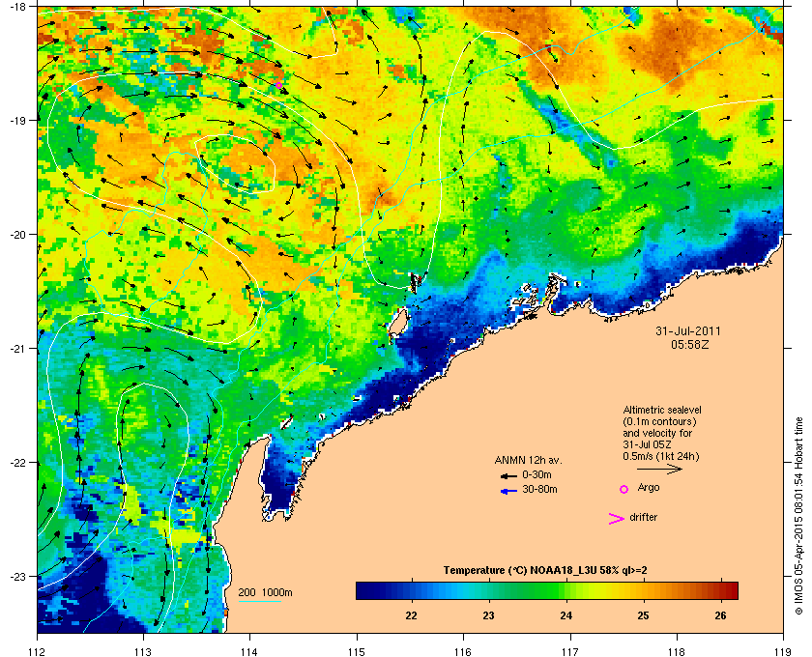Image resolution: width=812 pixels, height=657 pixels.
Task: Click the longitude axis label 118
Action: (677, 651)
